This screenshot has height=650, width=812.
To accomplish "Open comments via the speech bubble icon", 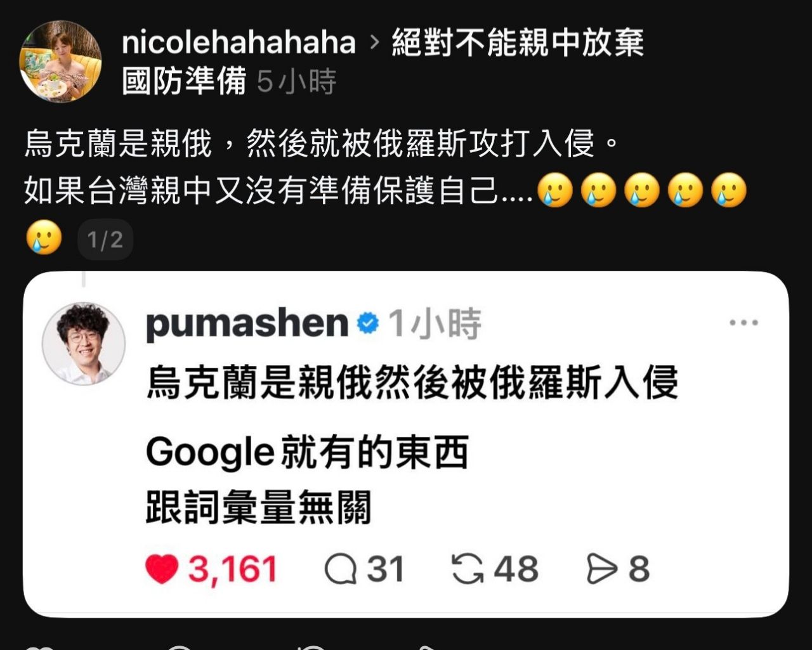I will 341,569.
